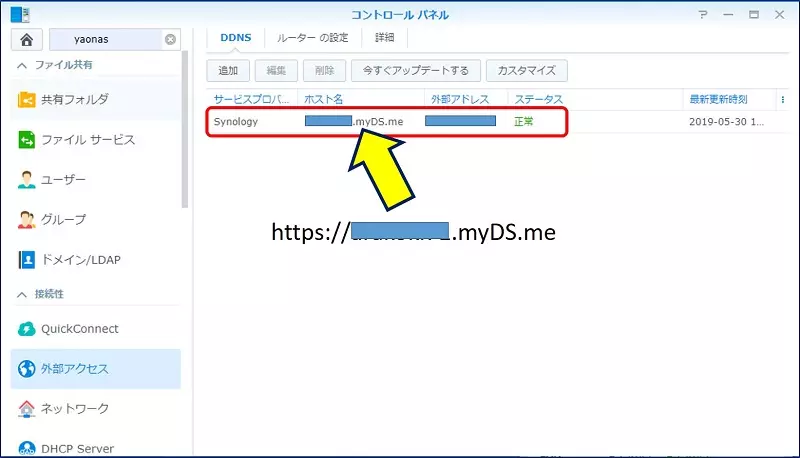
Task: Open the Domain/LDAP icon (ドメイン/LDAP)
Action: 27,260
